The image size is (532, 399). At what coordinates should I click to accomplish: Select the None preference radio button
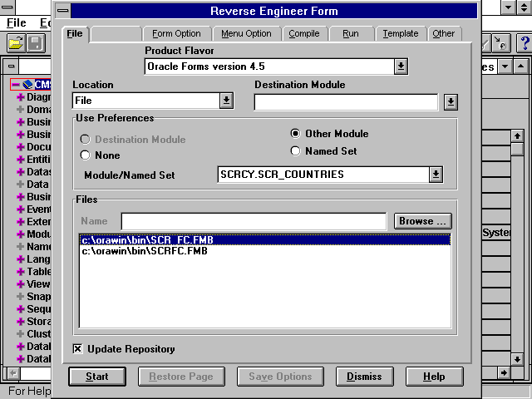pos(85,155)
